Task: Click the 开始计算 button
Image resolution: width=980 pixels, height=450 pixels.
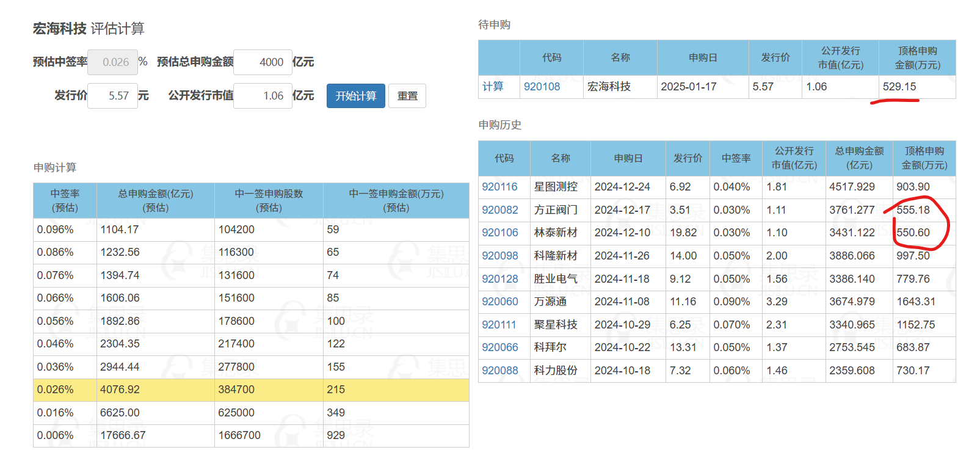Action: coord(355,96)
